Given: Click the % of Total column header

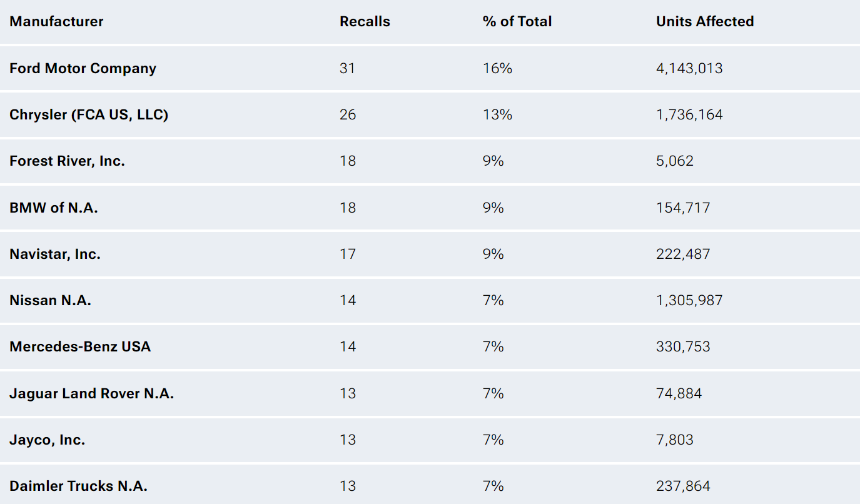Looking at the screenshot, I should pos(517,22).
